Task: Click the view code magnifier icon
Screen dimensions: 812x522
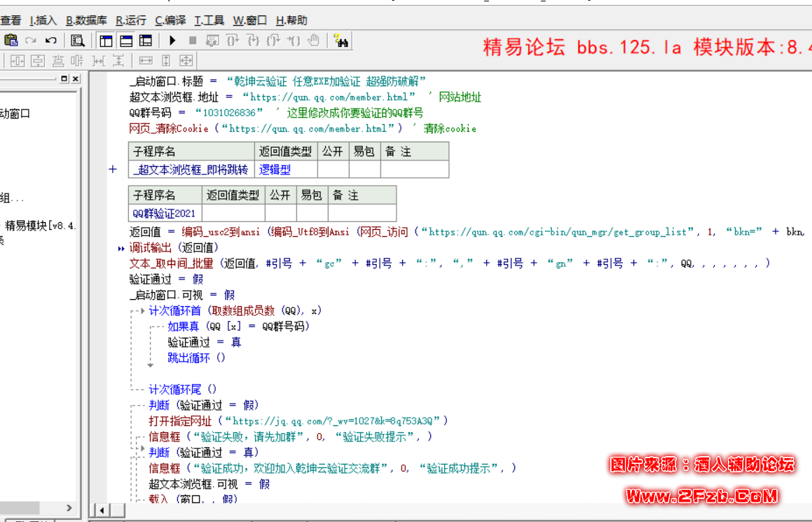Action: point(78,41)
